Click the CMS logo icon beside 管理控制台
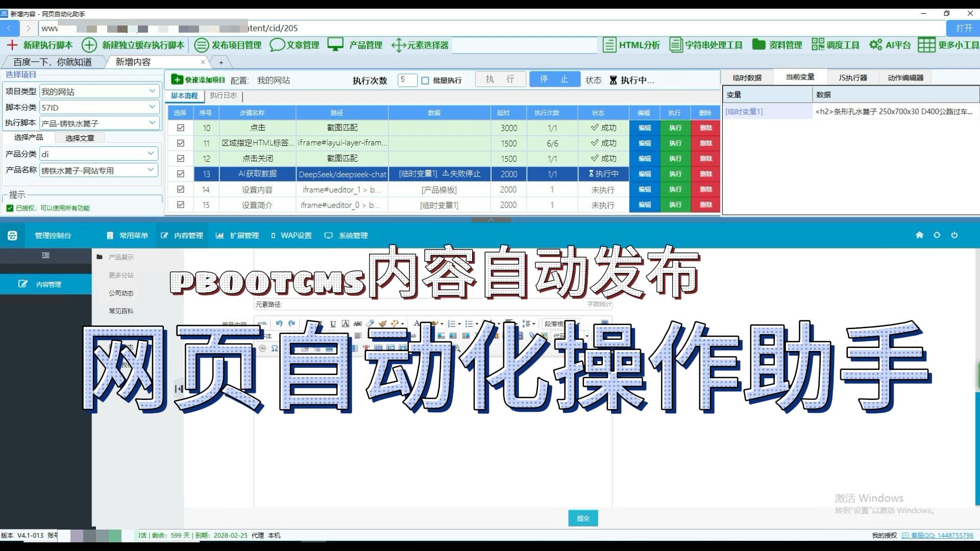The width and height of the screenshot is (980, 551). click(x=12, y=235)
